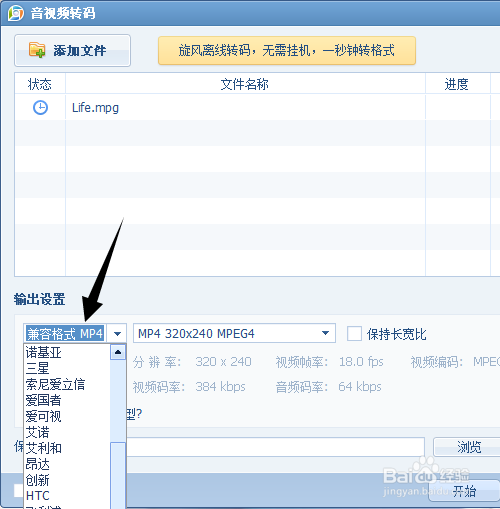Screen dimensions: 500x509
Task: Click the clock status icon beside Life.mpg
Action: 40,108
